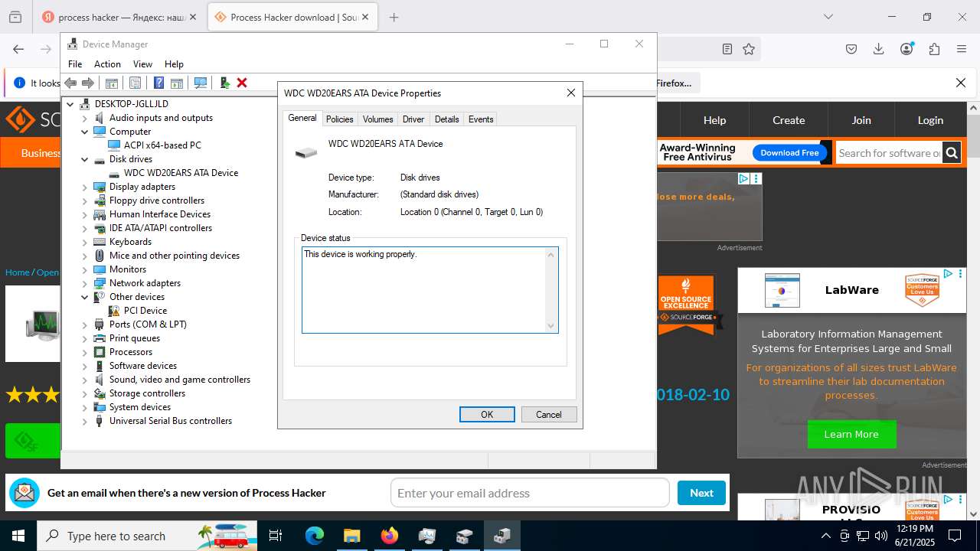Open the Action menu in Device Manager
Screen dimensions: 980x551
107,64
